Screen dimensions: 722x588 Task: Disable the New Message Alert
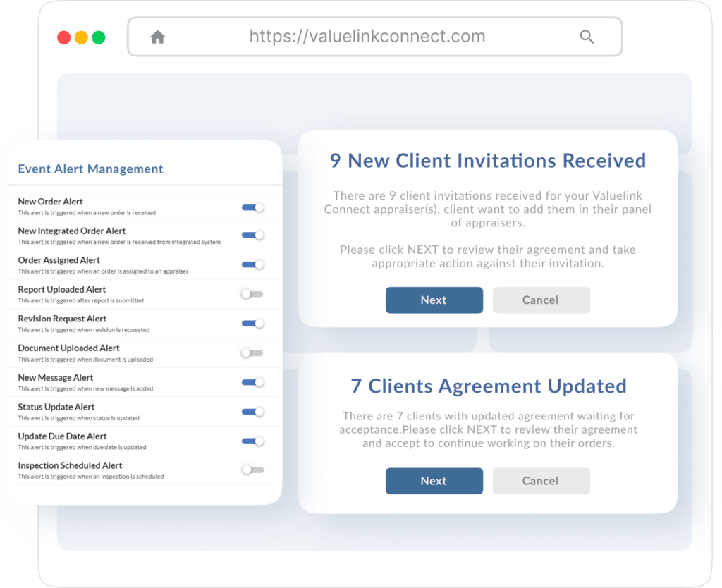point(252,383)
